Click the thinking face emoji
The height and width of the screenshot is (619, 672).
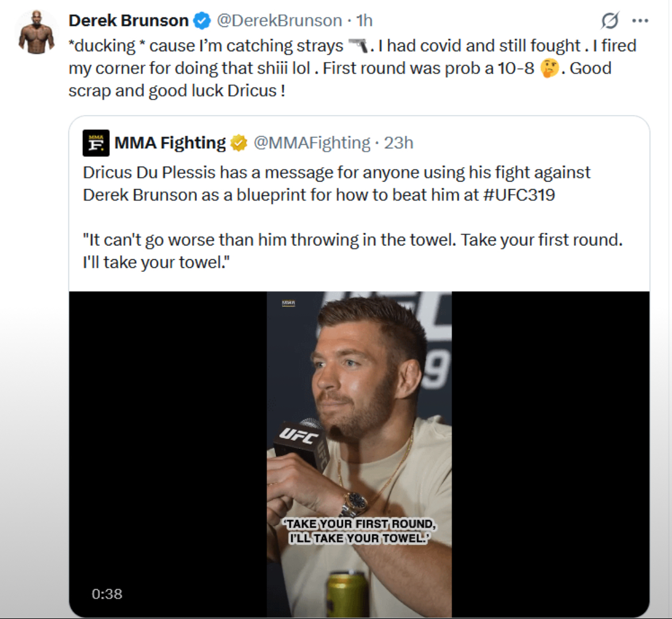pyautogui.click(x=550, y=68)
